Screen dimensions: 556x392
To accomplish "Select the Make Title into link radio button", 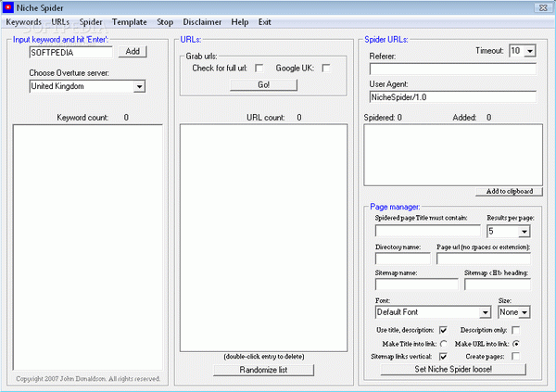I will click(x=444, y=344).
